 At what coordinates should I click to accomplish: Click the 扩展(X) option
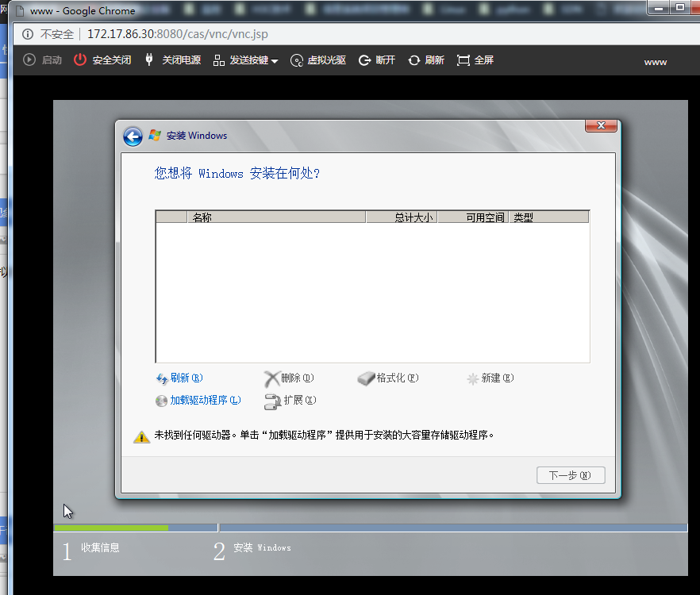point(290,401)
